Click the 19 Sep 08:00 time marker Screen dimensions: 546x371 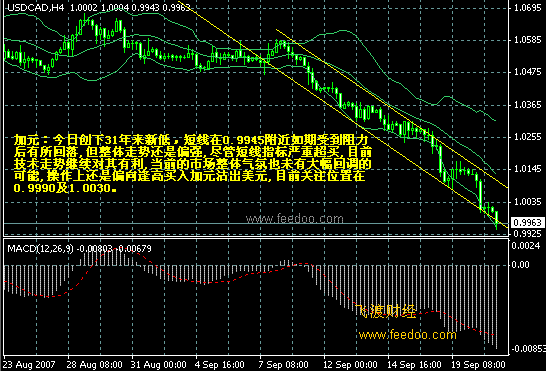[x=478, y=365]
